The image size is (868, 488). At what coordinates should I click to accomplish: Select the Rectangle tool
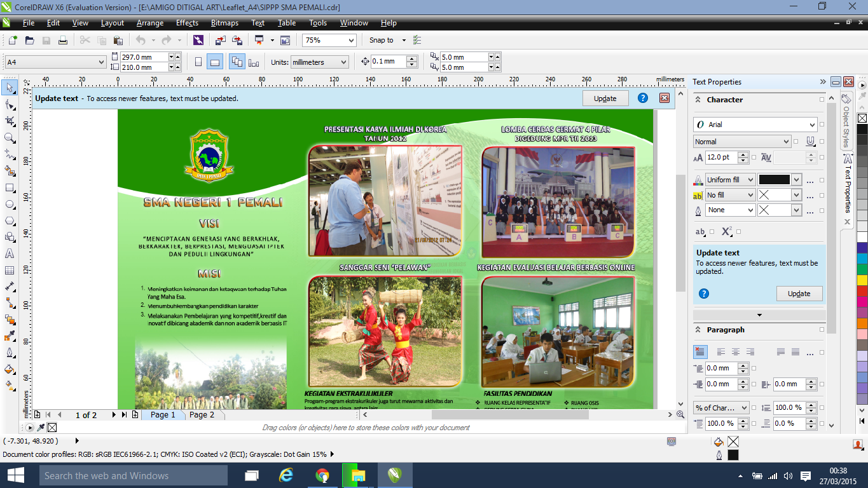[10, 187]
